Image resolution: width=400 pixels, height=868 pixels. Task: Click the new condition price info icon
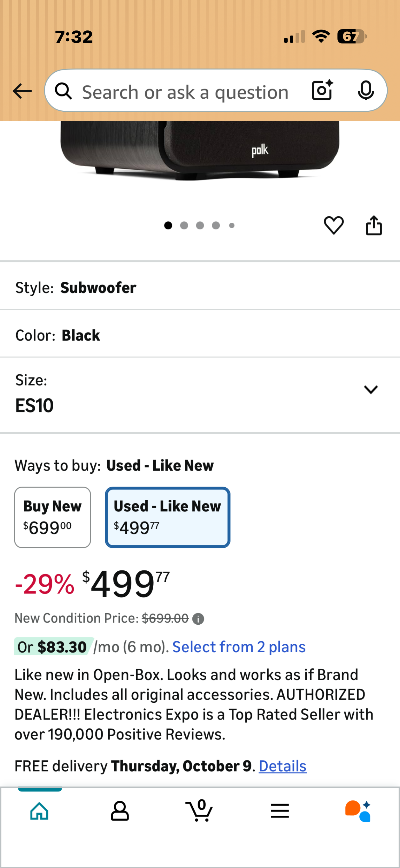pos(198,619)
